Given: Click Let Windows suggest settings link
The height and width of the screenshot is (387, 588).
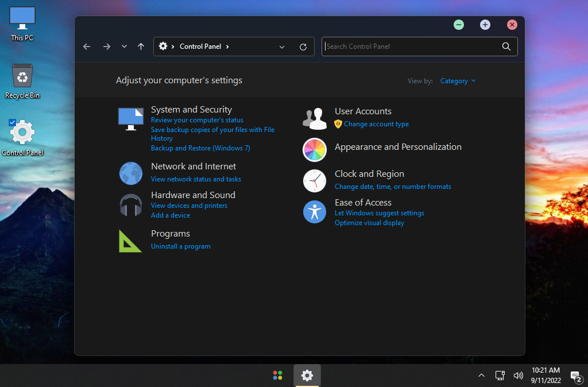Looking at the screenshot, I should 379,213.
